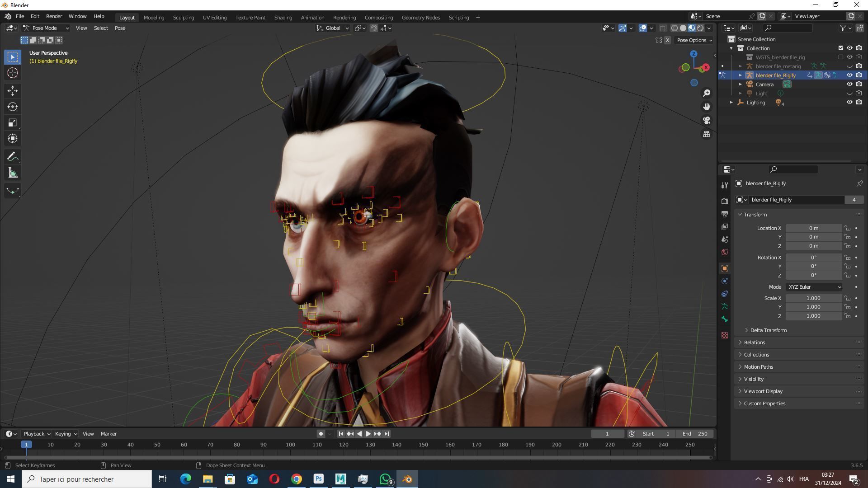Expand the Delta Transform panel
The image size is (868, 488).
pos(768,330)
